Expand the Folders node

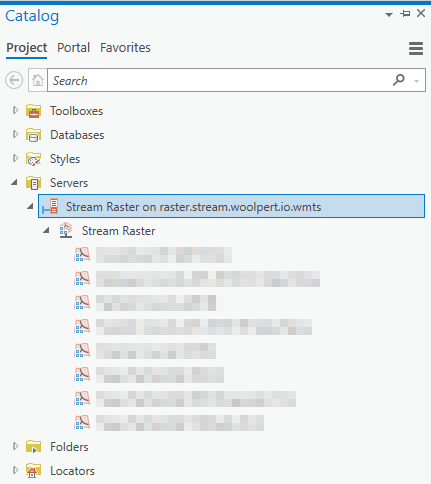(x=15, y=446)
